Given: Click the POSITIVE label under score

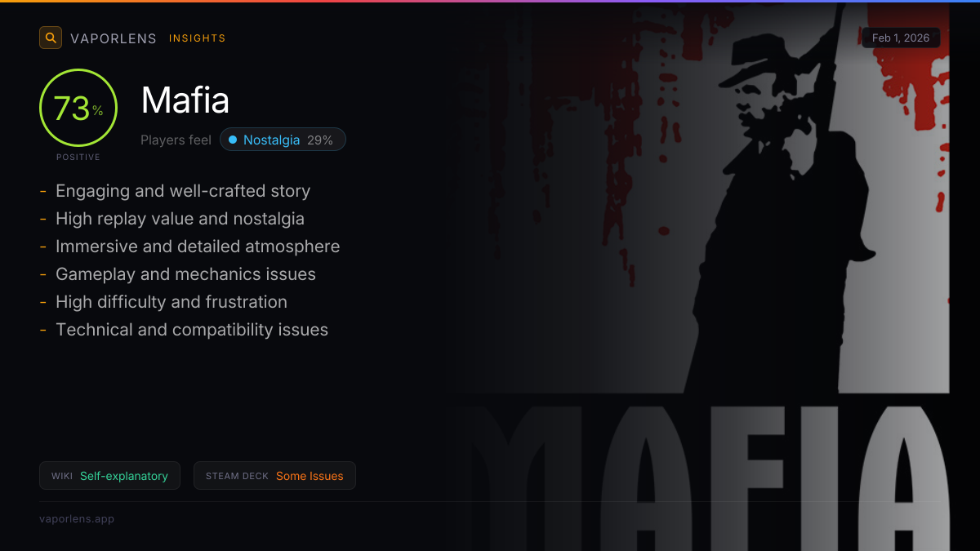Looking at the screenshot, I should [78, 157].
